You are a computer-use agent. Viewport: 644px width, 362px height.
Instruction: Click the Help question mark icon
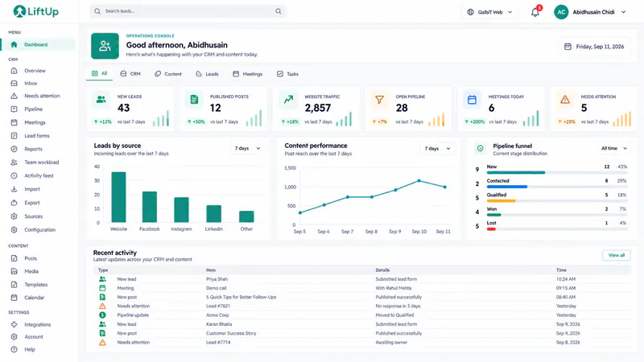click(x=14, y=349)
